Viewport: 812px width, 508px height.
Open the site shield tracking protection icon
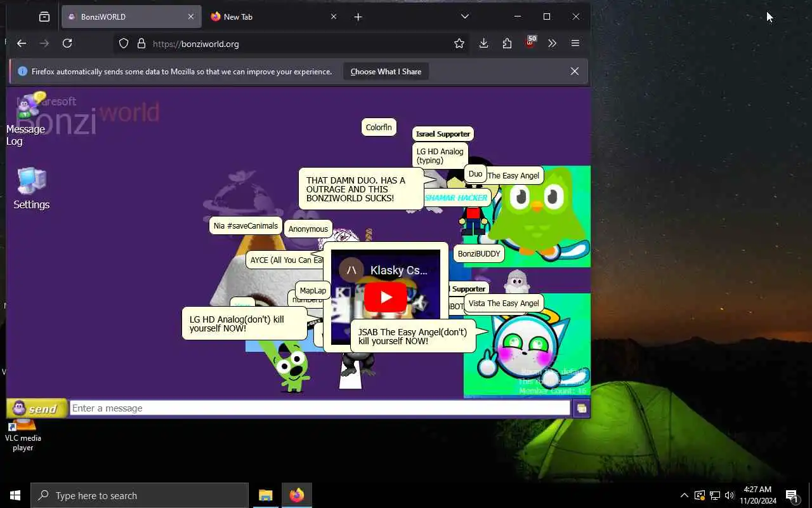click(124, 43)
